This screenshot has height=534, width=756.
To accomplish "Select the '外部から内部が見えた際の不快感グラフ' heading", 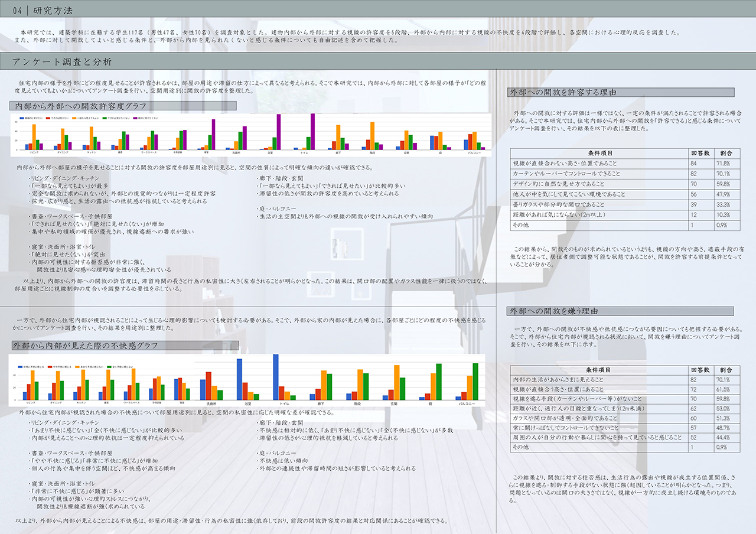I will (87, 346).
